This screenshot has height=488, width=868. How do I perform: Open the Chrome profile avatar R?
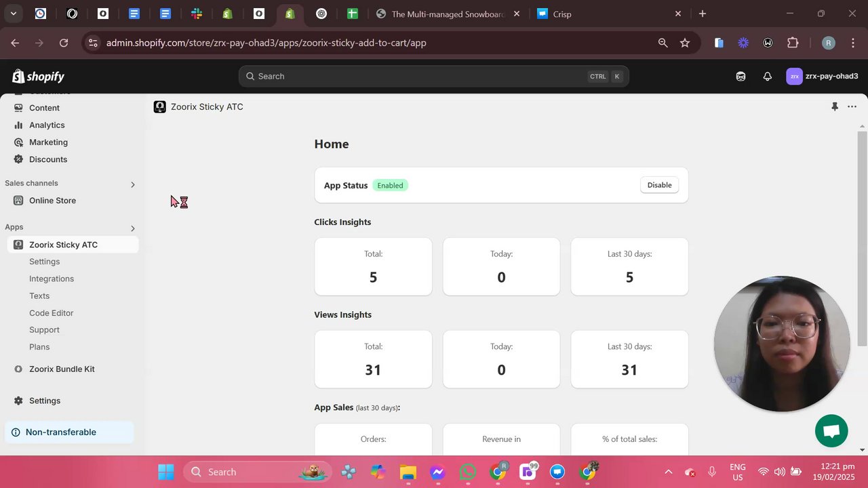click(828, 43)
